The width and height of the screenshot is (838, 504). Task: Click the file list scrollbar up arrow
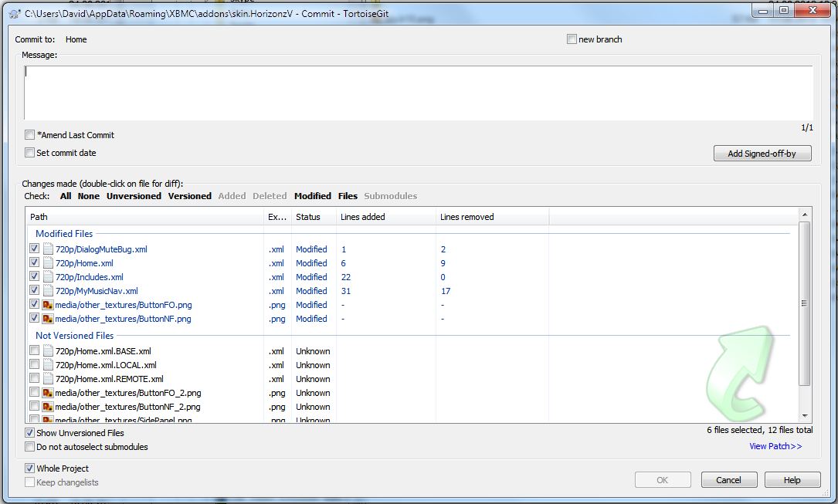(x=805, y=214)
